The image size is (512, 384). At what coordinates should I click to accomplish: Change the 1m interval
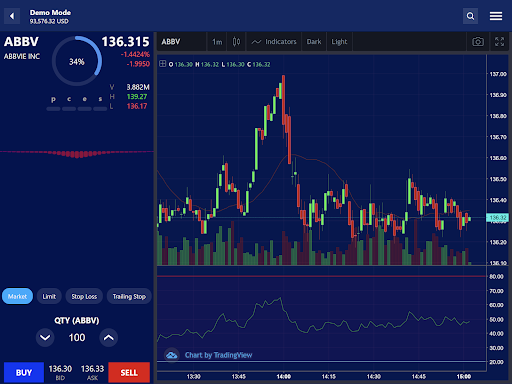tap(217, 42)
